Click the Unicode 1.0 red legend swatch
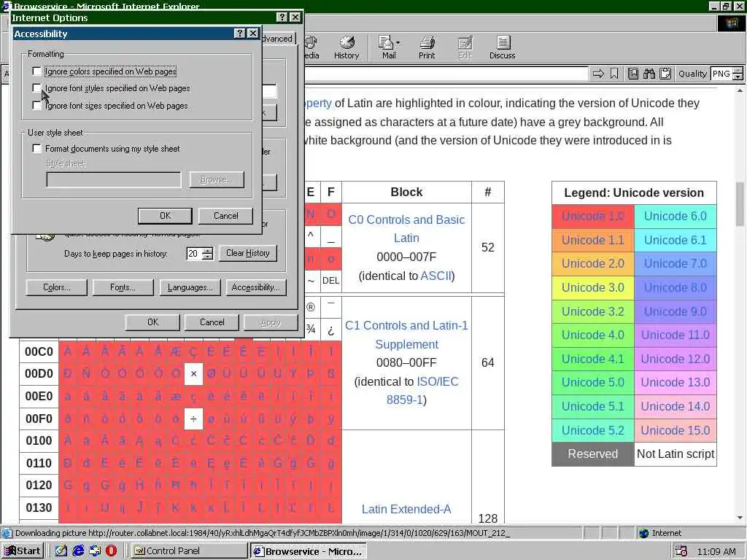This screenshot has width=747, height=560. [593, 216]
